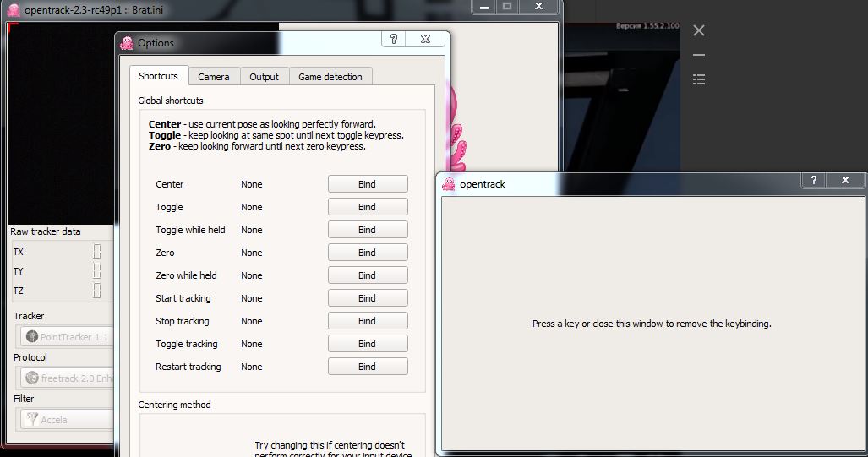868x457 pixels.
Task: Open the Accela filter dropdown
Action: click(x=68, y=419)
